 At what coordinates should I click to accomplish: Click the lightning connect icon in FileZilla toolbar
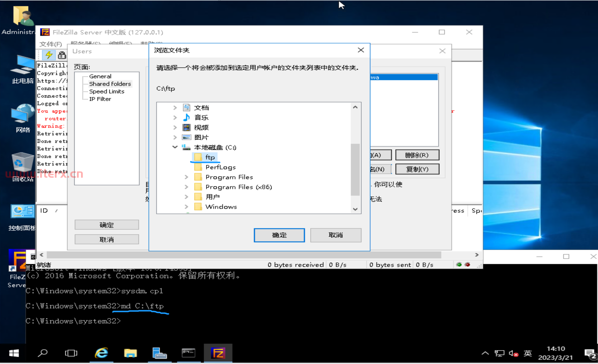(49, 55)
